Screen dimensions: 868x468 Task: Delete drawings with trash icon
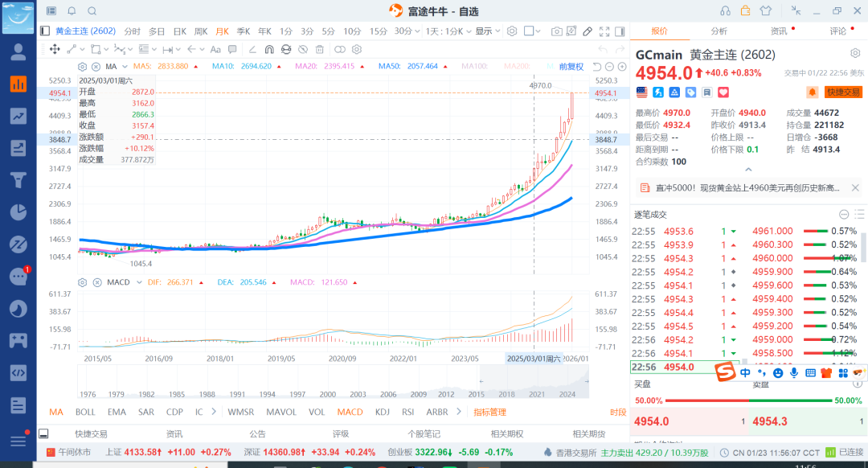point(319,49)
